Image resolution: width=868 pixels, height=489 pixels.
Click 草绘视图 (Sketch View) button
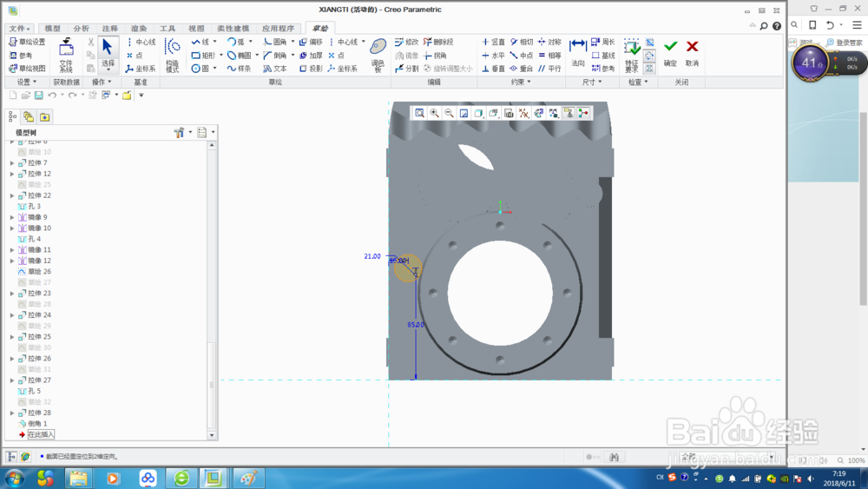(27, 69)
